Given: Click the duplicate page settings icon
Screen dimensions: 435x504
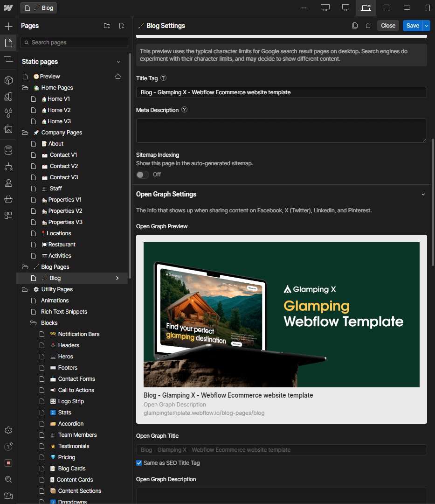Looking at the screenshot, I should click(355, 25).
